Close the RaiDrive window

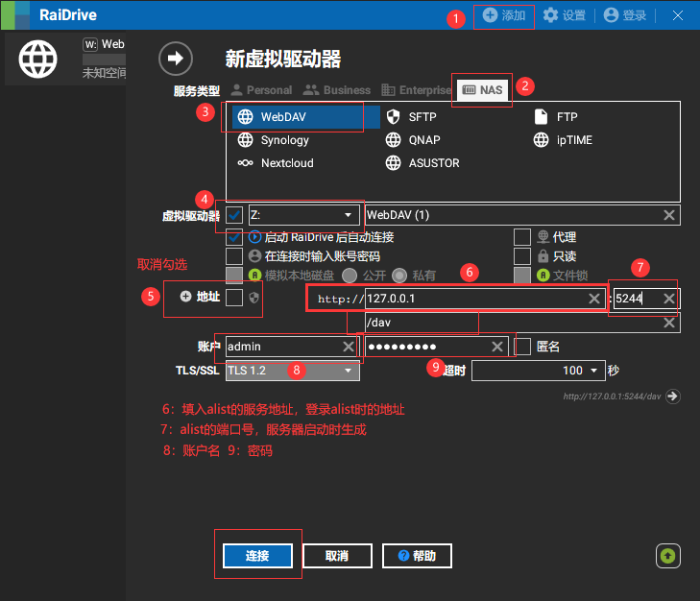coord(678,15)
